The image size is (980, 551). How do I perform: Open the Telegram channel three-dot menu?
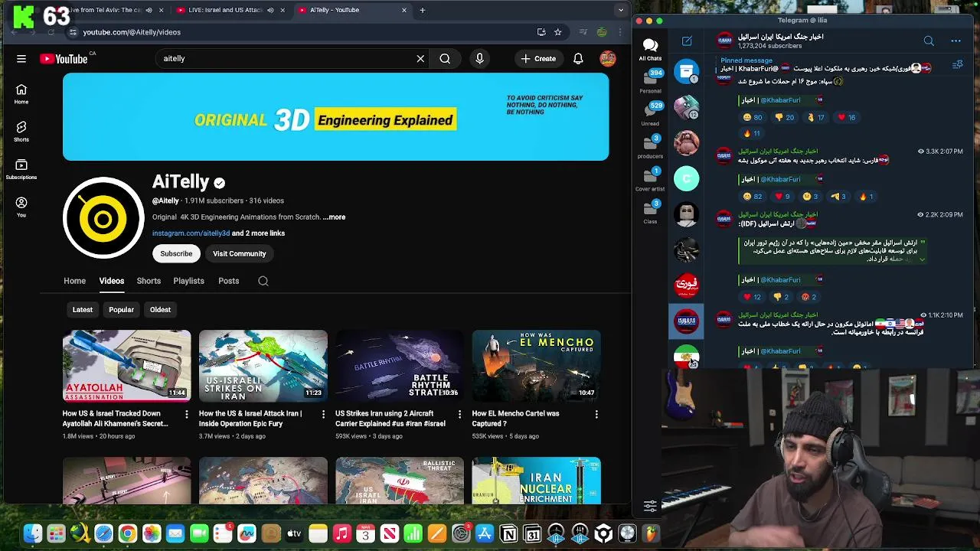(955, 41)
